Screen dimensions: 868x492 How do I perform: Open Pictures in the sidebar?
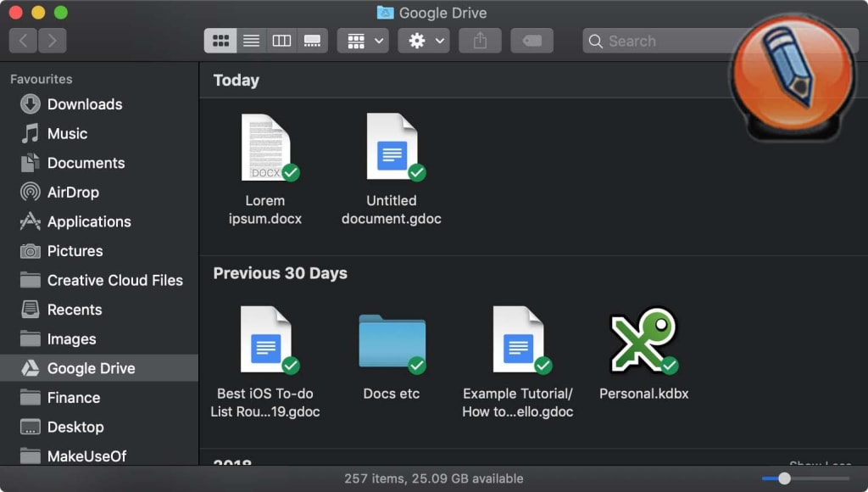99,251
